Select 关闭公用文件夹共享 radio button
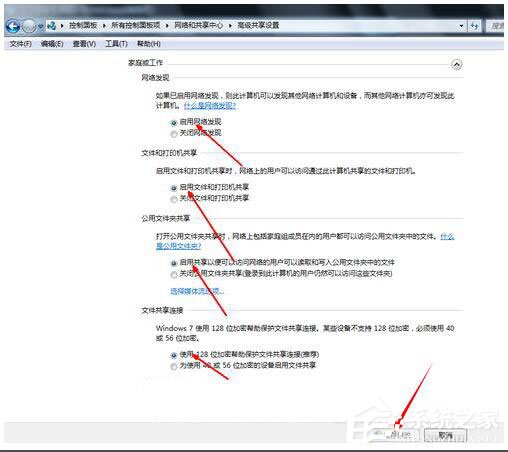This screenshot has width=508, height=452. click(x=173, y=275)
